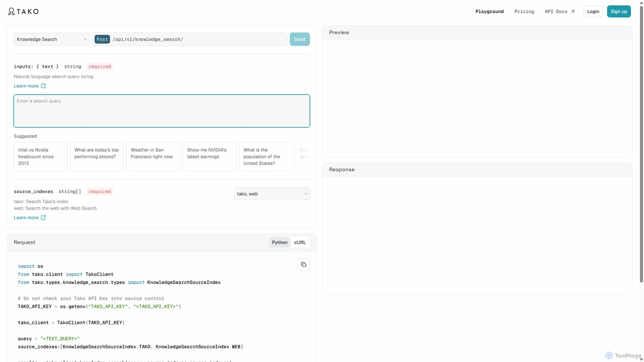Click the Preview panel heading
Image resolution: width=644 pixels, height=362 pixels.
339,32
